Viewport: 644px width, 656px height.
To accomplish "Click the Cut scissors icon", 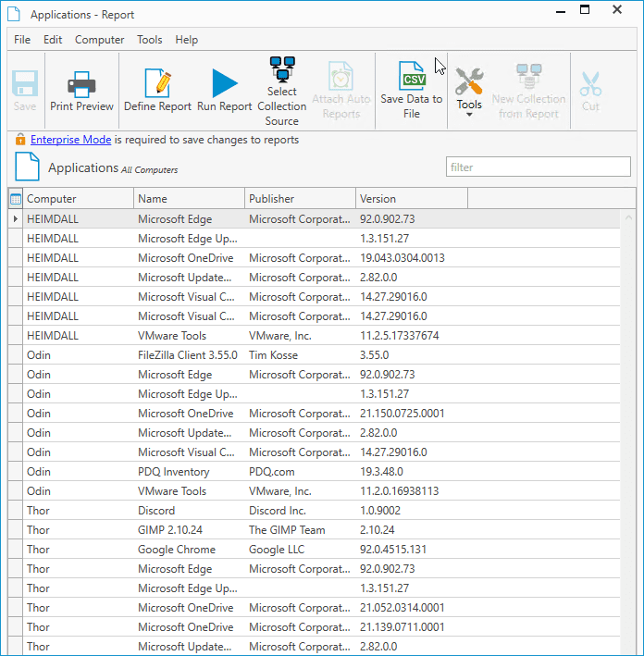I will (x=590, y=84).
